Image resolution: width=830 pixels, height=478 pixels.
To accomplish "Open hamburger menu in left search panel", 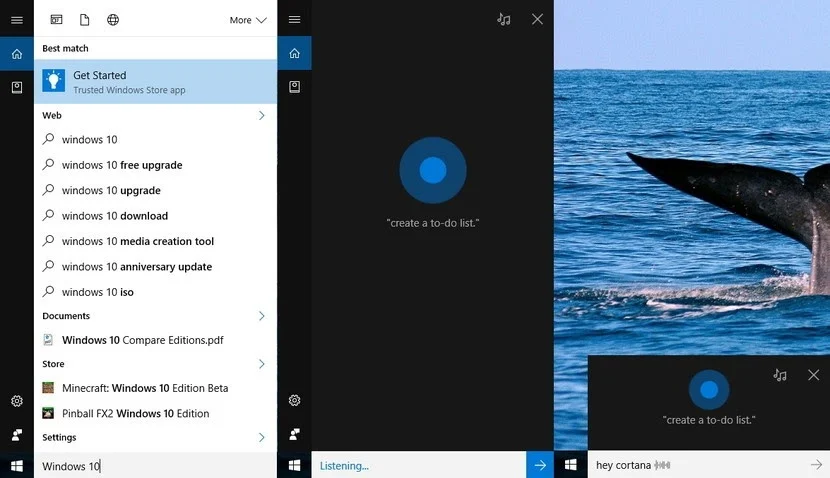I will point(17,20).
